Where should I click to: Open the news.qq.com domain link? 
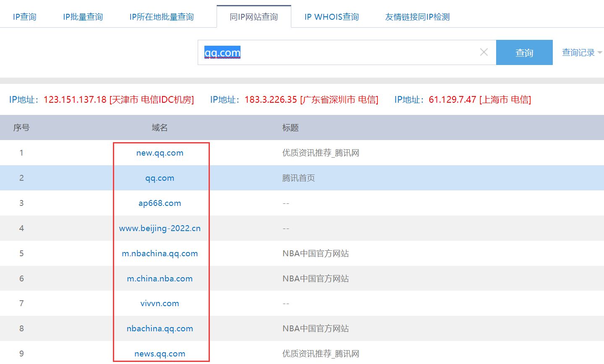[160, 354]
